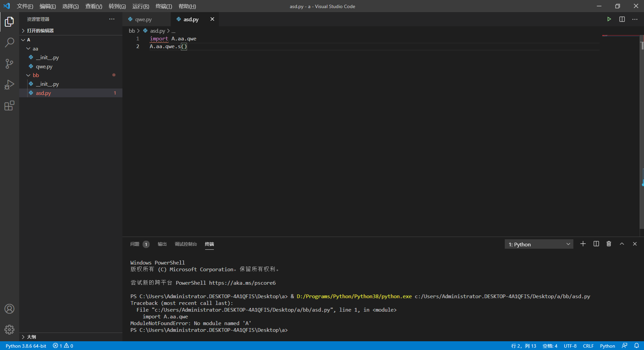Select the 终端 (Terminal) panel tab

coord(210,244)
